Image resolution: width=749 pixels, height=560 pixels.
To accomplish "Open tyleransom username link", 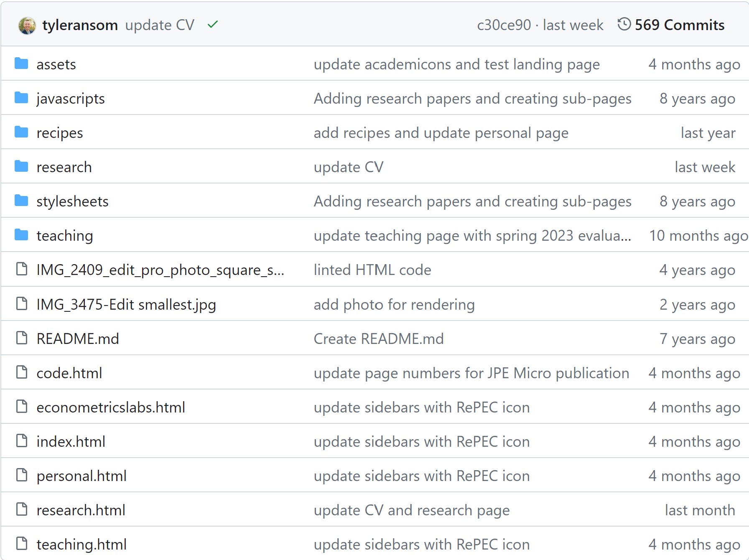I will [x=80, y=25].
